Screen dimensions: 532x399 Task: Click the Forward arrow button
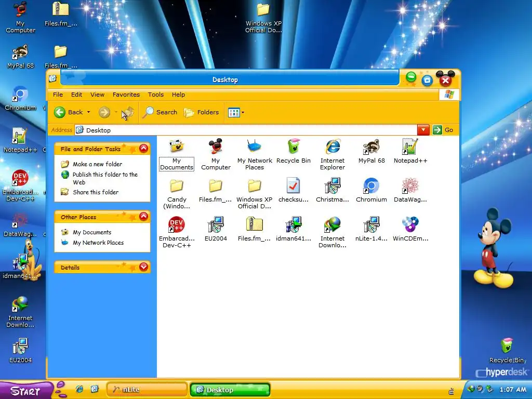(x=104, y=112)
